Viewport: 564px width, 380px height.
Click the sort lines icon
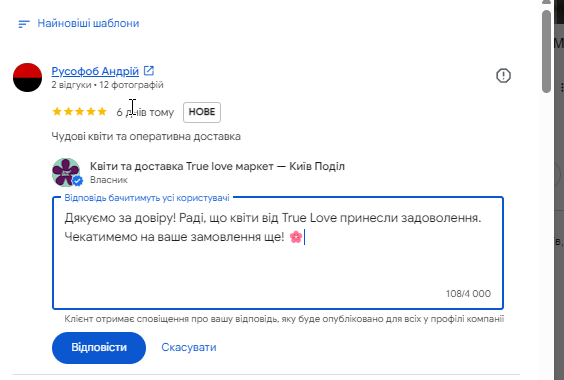(x=24, y=24)
